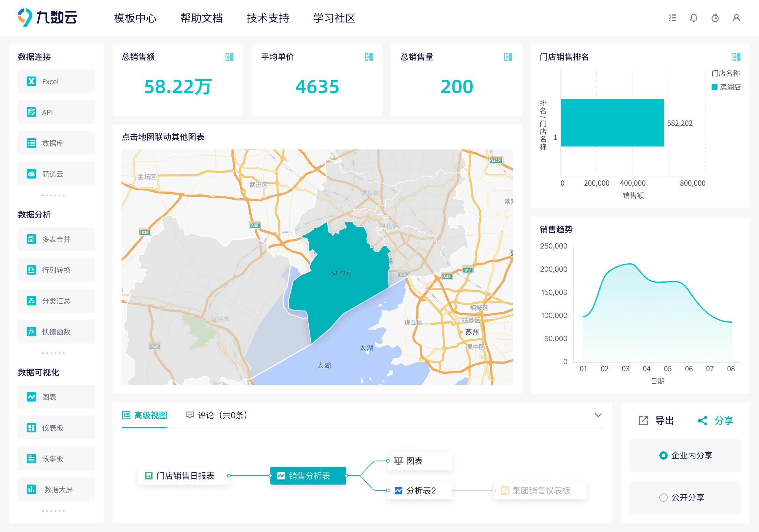Switch to 评论（共0条）tab
This screenshot has height=532, width=759.
(x=216, y=415)
